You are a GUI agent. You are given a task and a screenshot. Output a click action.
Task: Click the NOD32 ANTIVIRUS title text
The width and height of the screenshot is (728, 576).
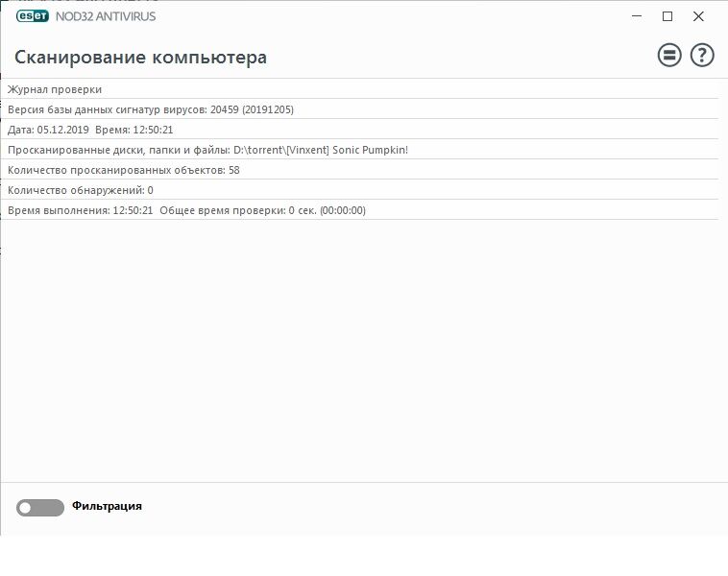coord(106,16)
